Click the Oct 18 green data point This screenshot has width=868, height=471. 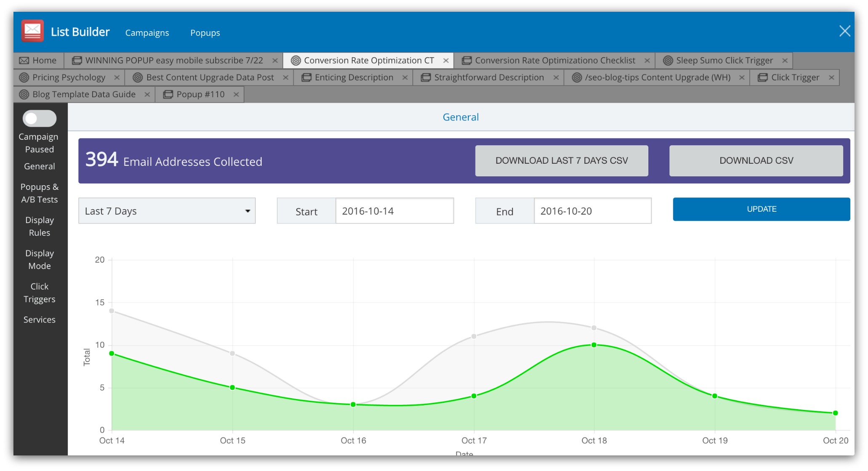click(594, 345)
